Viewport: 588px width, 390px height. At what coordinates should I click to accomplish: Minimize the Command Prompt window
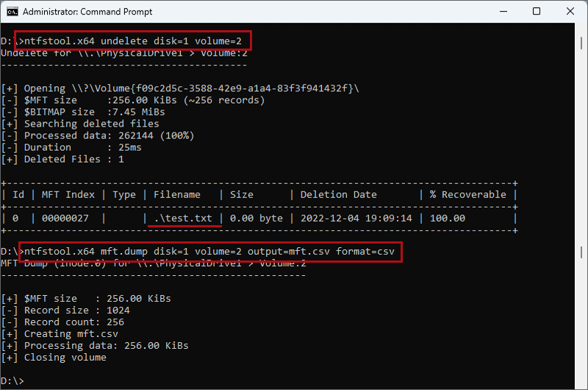click(503, 12)
